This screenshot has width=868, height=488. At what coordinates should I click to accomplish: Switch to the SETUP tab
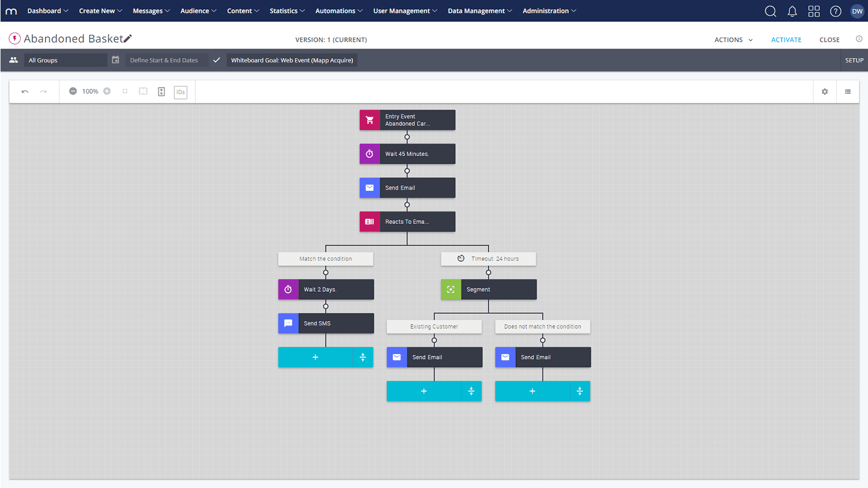(x=854, y=60)
